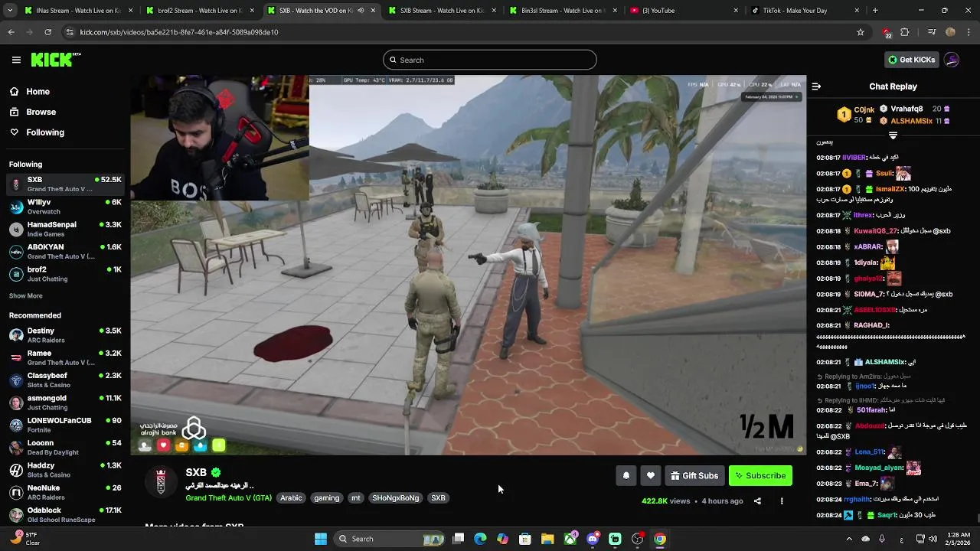Go to Home in sidebar
This screenshot has width=980, height=551.
[x=38, y=91]
